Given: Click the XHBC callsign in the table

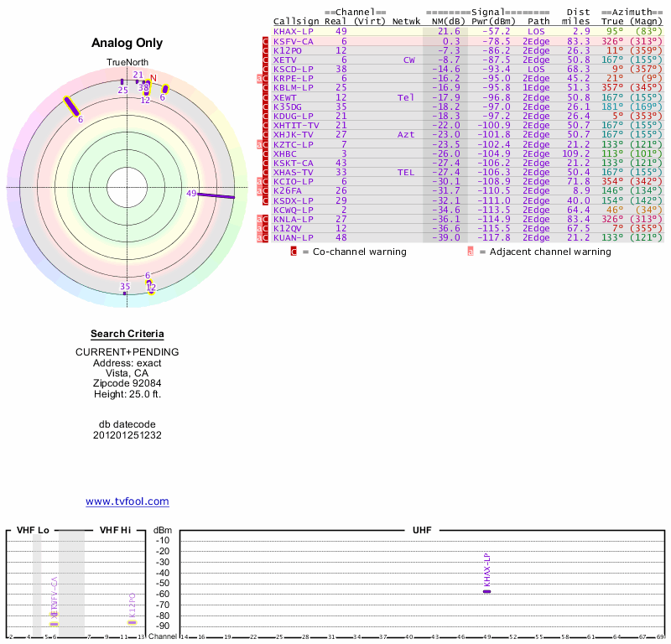Looking at the screenshot, I should click(x=285, y=153).
